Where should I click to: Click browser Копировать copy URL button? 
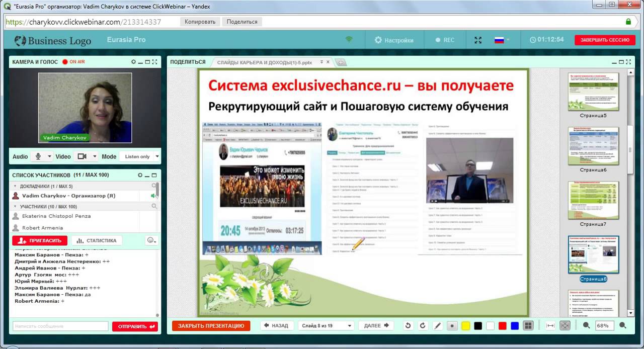(200, 22)
